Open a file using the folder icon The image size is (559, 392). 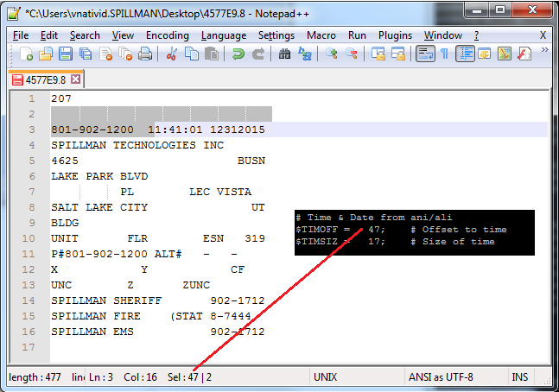coord(46,54)
